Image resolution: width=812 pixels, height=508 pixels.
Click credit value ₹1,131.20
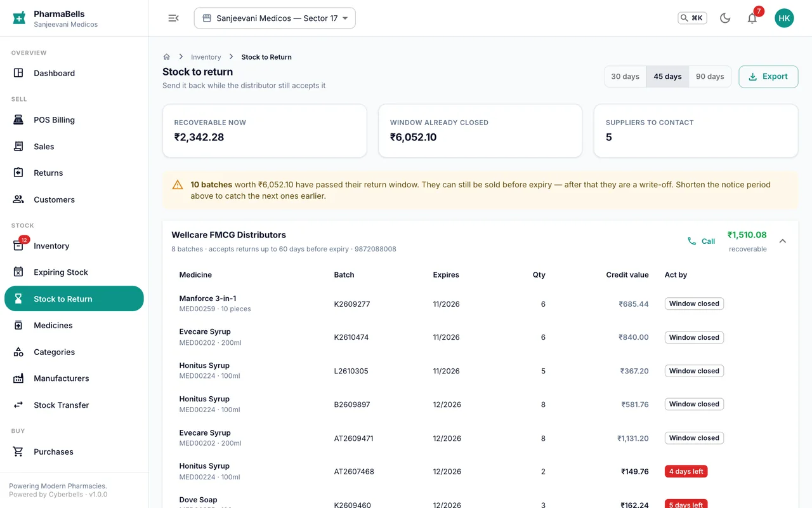tap(633, 438)
